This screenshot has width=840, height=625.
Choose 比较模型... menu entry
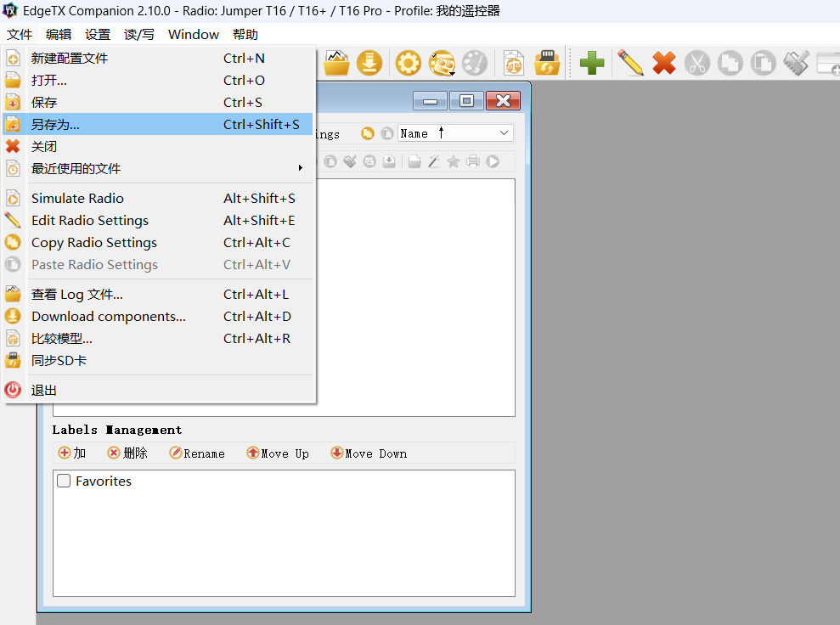pyautogui.click(x=158, y=339)
